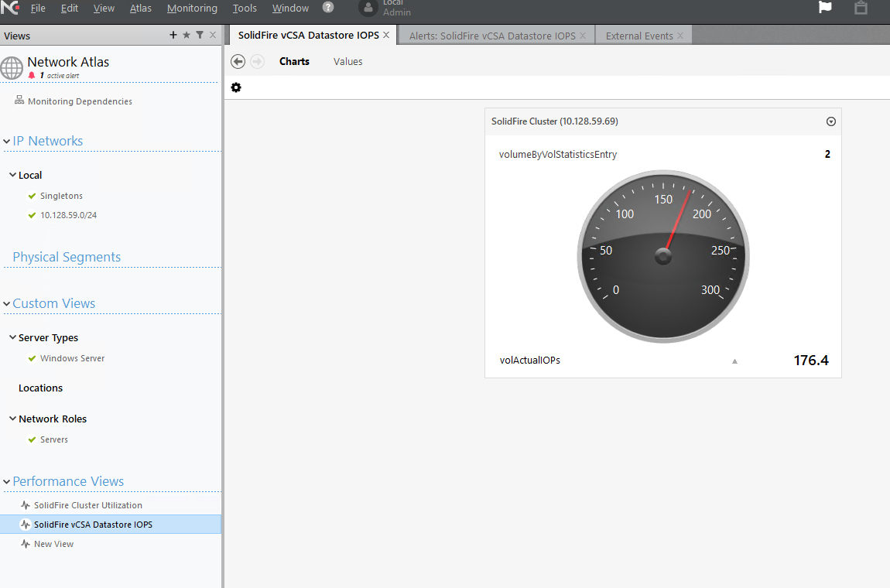This screenshot has width=890, height=588.
Task: Open the New View performance view
Action: pyautogui.click(x=53, y=544)
